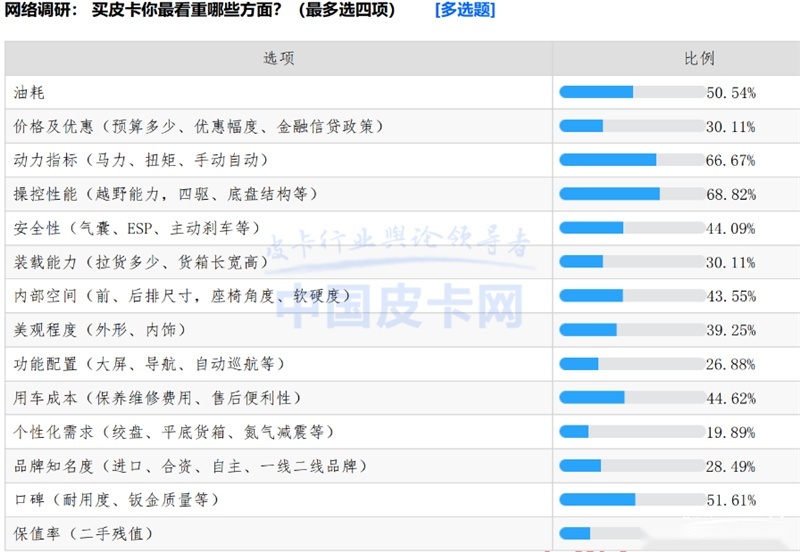Select the 品牌知名度 option text
The width and height of the screenshot is (800, 552).
point(190,466)
